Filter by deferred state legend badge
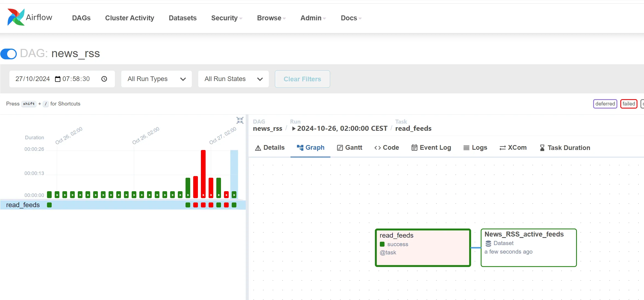 tap(605, 104)
